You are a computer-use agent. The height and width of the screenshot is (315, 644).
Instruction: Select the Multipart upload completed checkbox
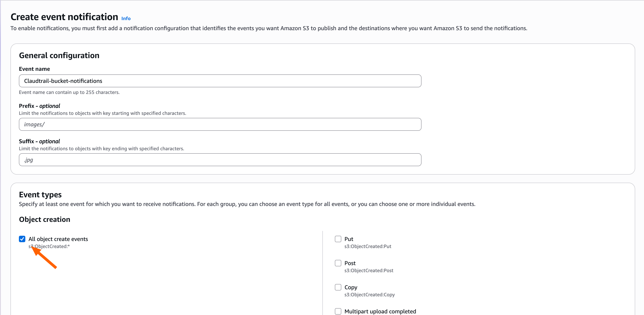tap(338, 311)
